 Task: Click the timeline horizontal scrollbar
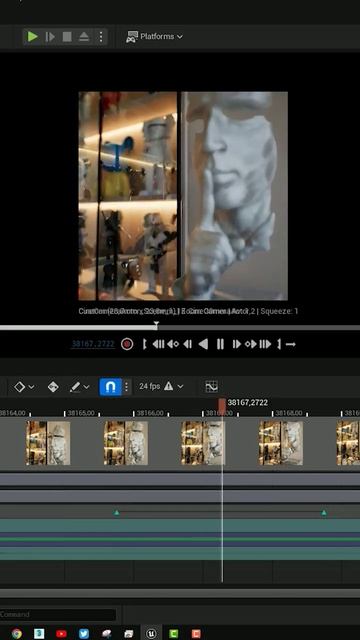[x=180, y=593]
